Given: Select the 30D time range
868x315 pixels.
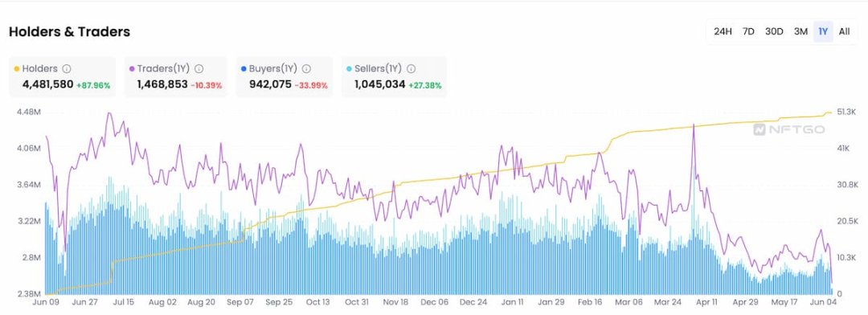Looking at the screenshot, I should [x=774, y=31].
